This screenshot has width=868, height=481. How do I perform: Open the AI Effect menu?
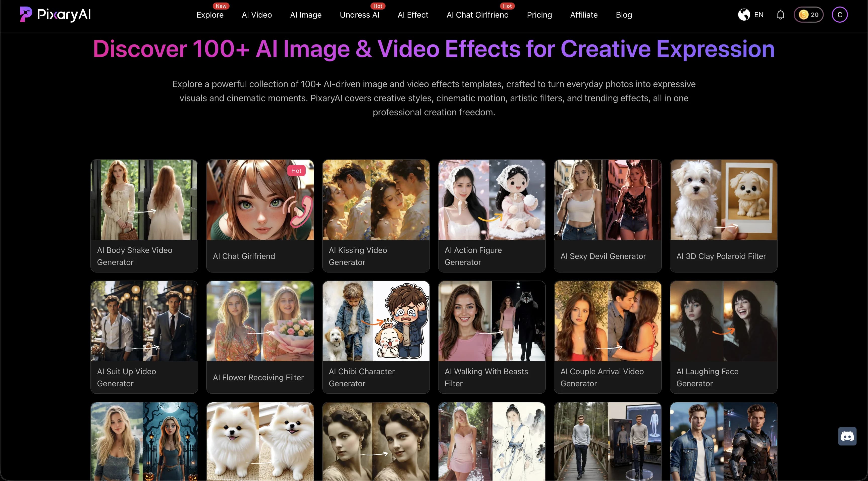413,15
